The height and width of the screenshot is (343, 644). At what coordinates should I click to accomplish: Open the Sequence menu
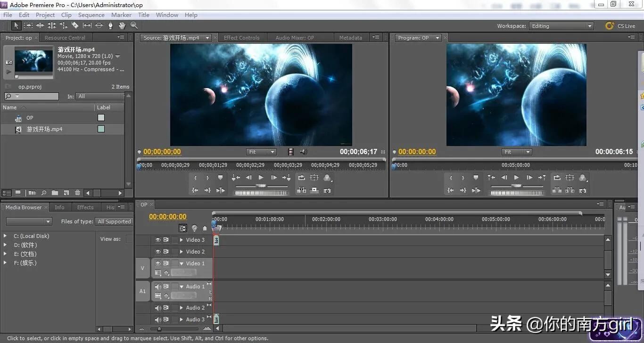[x=91, y=15]
